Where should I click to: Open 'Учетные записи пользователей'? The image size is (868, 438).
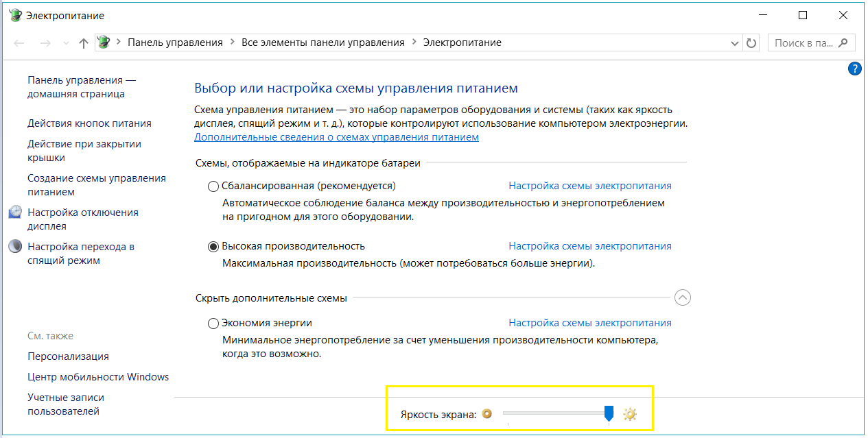[66, 404]
